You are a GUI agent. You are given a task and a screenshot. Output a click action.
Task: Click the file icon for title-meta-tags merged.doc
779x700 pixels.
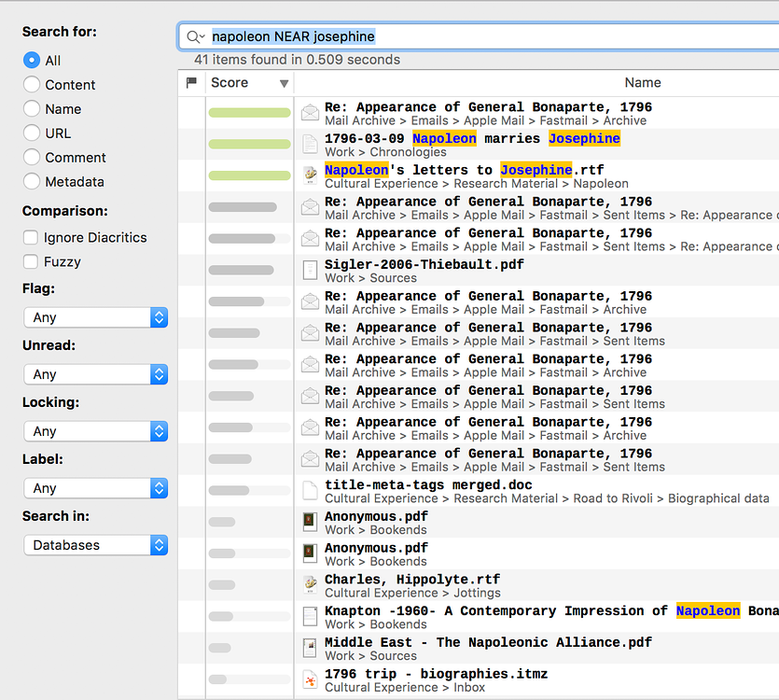[311, 491]
